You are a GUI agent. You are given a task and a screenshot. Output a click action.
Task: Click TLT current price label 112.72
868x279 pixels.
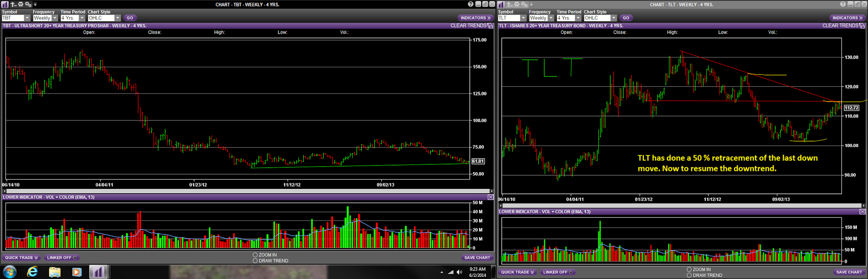point(851,107)
